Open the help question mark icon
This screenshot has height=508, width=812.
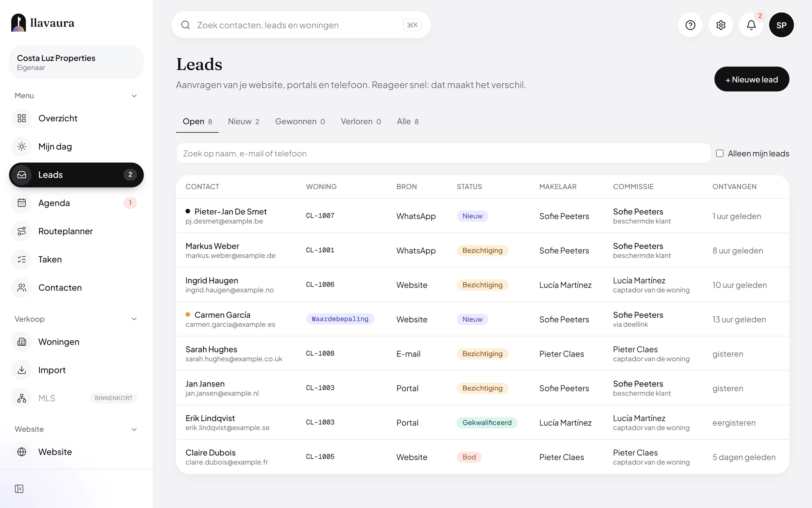pyautogui.click(x=690, y=25)
